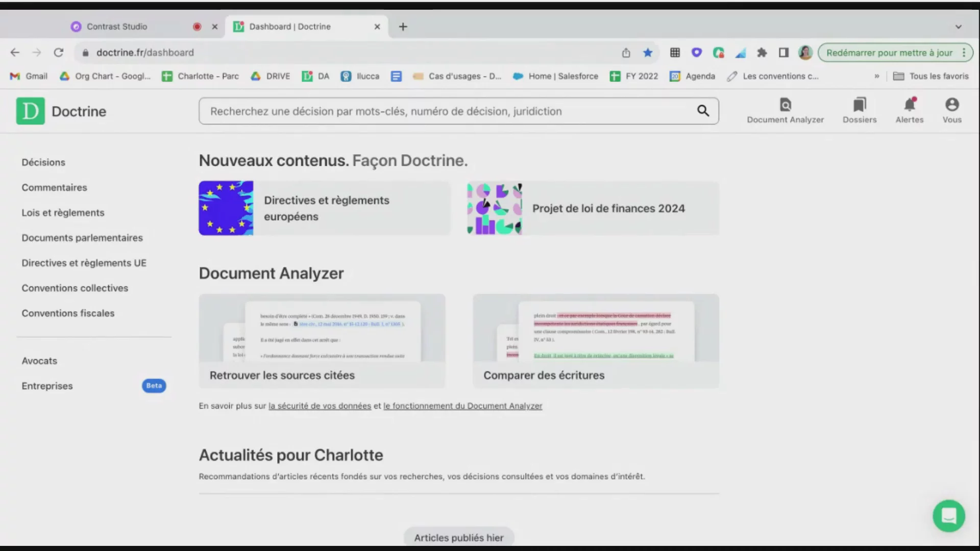Screen dimensions: 980x551
Task: Open Charlotte - Parc bookmark
Action: coord(201,76)
